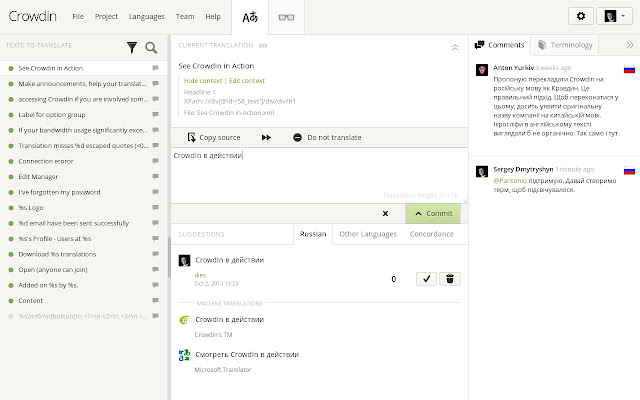Select the Russian suggestions tab
The height and width of the screenshot is (400, 640).
point(313,234)
